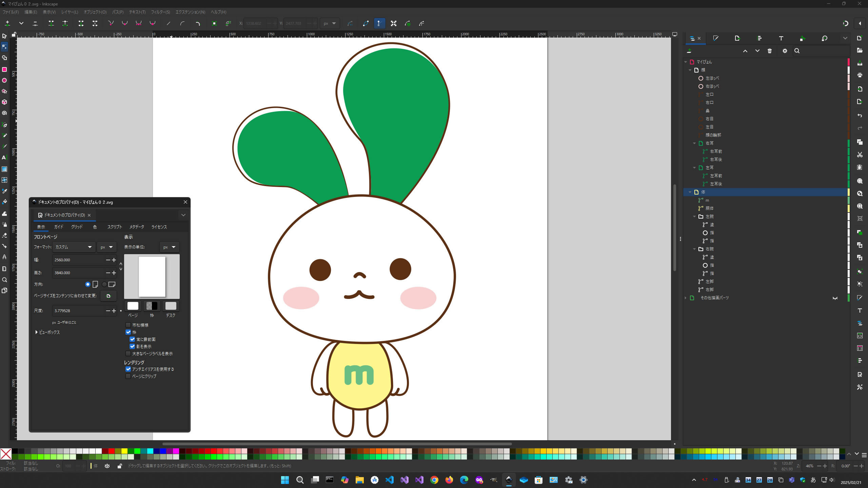
Task: Uncheck 影を表示 shadow checkbox
Action: (x=132, y=346)
